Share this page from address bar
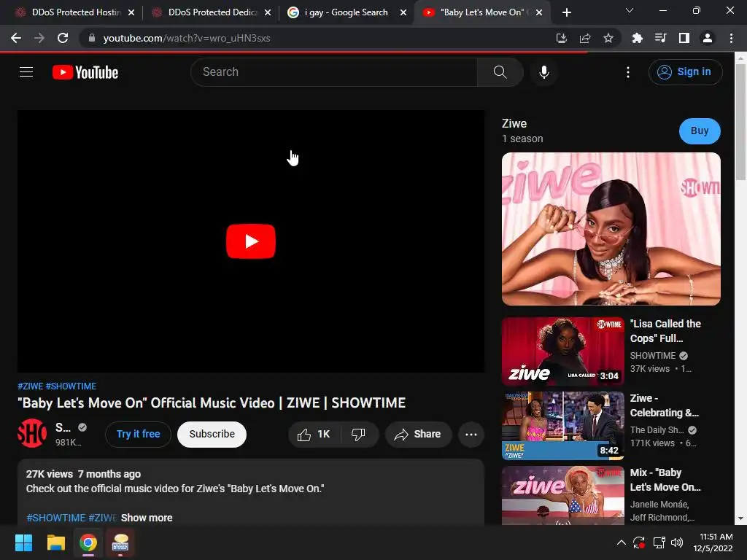The image size is (747, 560). [585, 38]
